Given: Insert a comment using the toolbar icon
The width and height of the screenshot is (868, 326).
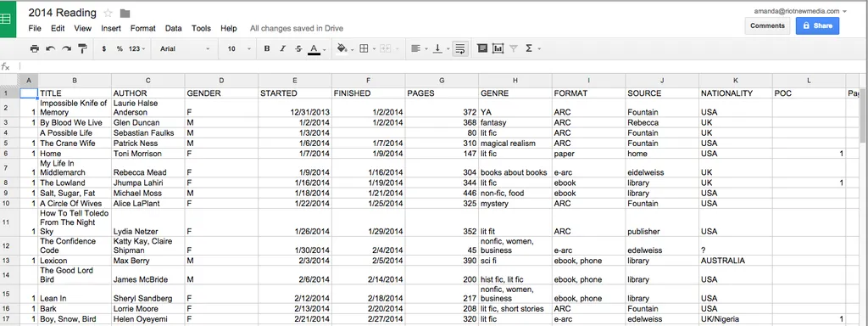Looking at the screenshot, I should (482, 48).
